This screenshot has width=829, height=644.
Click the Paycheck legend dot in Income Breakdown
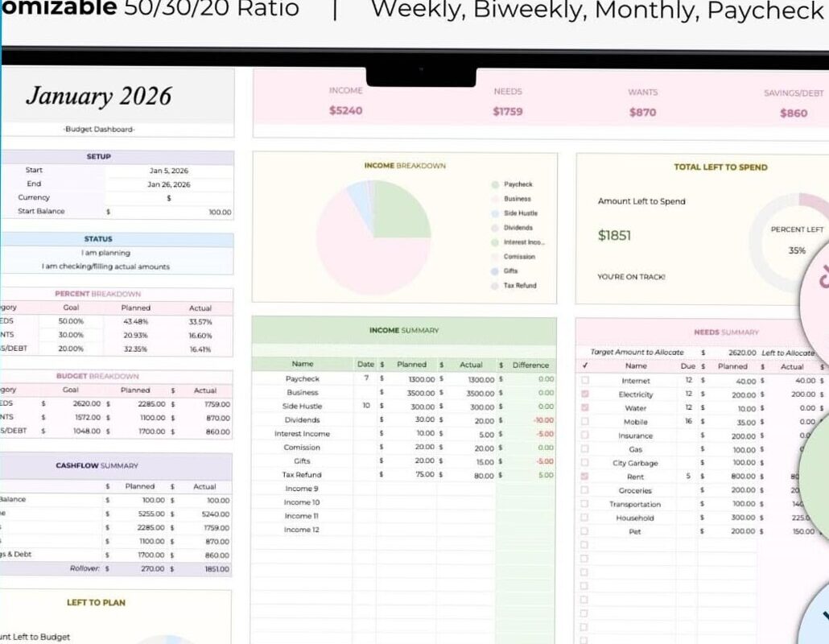coord(493,184)
